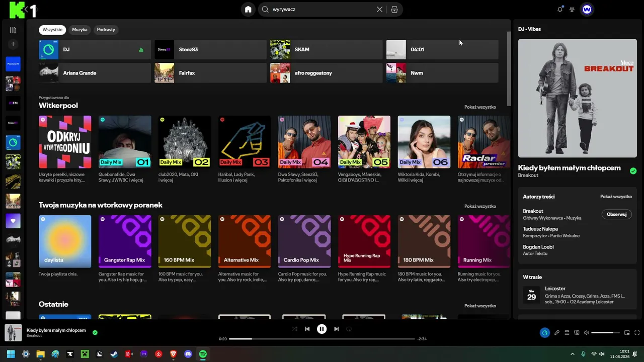Open the Browse icon in search bar
The height and width of the screenshot is (362, 644).
394,9
